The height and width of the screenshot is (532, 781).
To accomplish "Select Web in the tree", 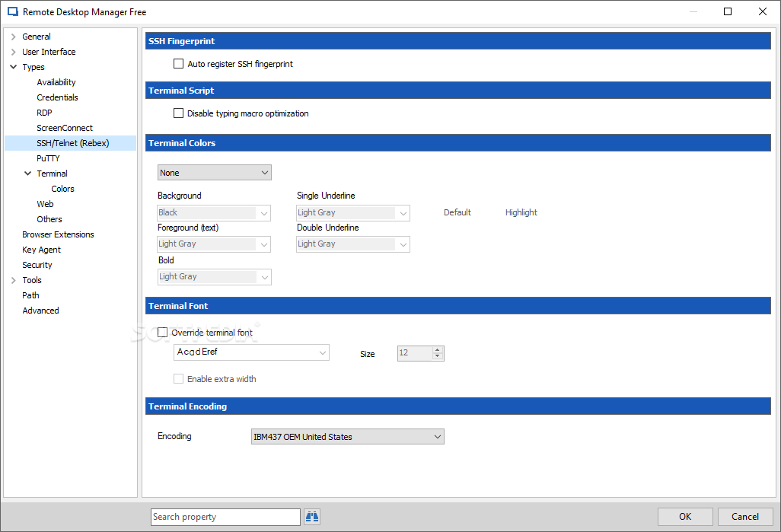I will point(45,204).
